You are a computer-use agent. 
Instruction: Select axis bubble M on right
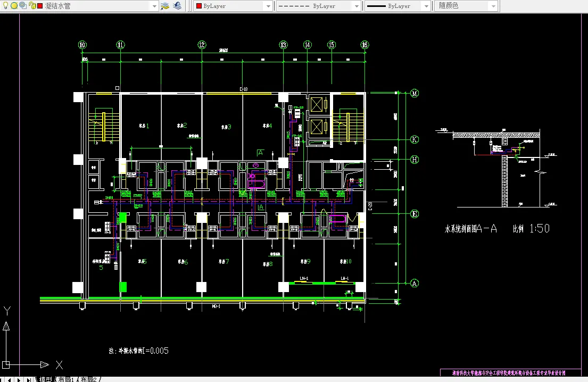tap(415, 93)
